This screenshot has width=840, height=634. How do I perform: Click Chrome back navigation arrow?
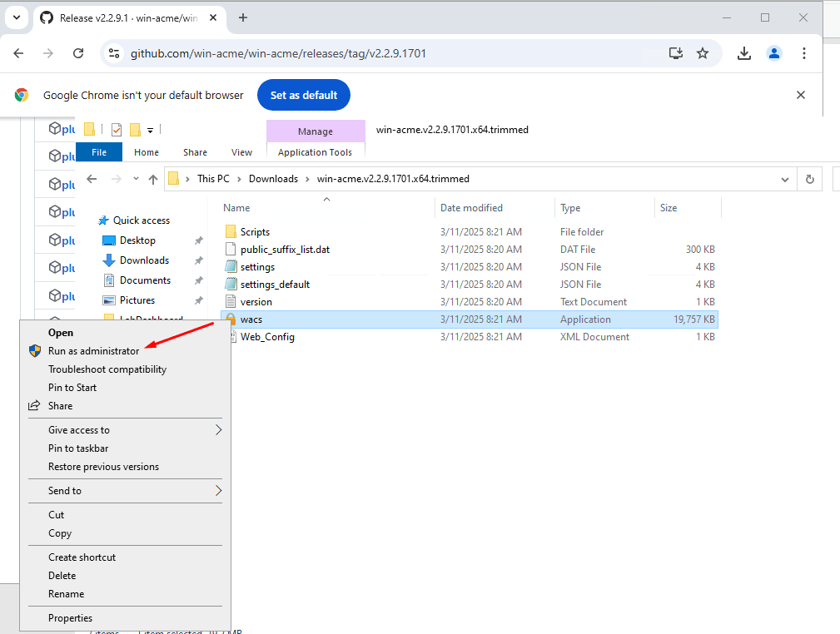(19, 53)
